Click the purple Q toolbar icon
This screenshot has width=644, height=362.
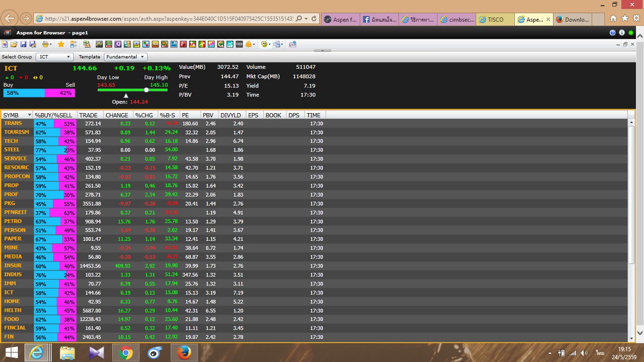point(118,44)
